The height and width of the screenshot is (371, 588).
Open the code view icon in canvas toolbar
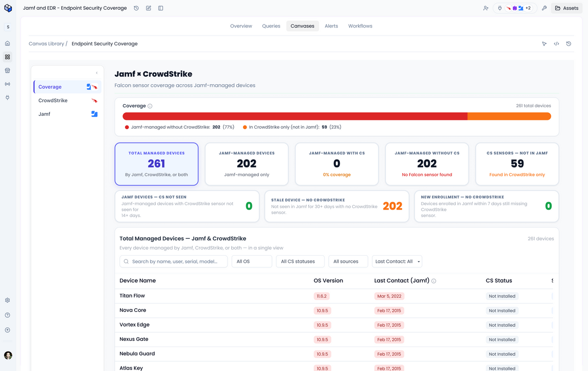[556, 44]
